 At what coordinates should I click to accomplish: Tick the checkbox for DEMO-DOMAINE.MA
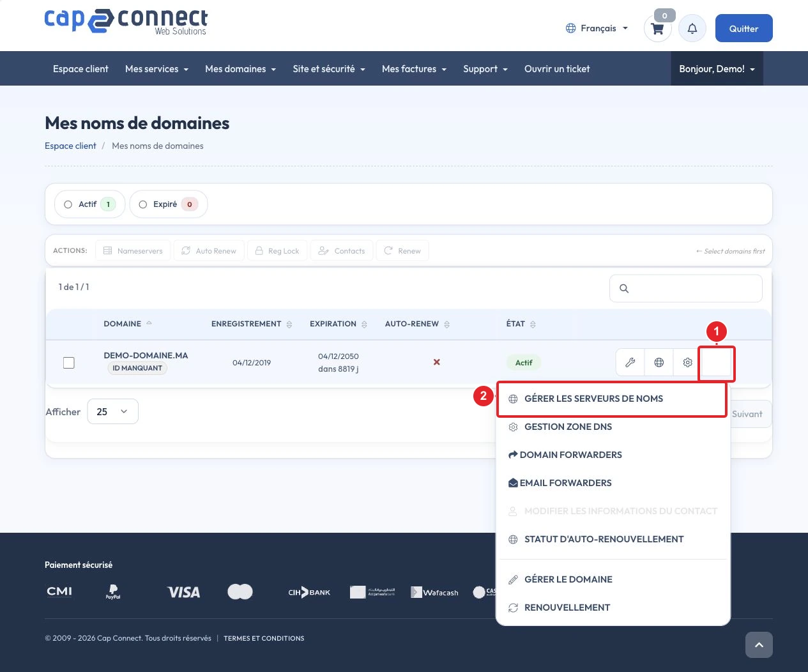pos(69,363)
